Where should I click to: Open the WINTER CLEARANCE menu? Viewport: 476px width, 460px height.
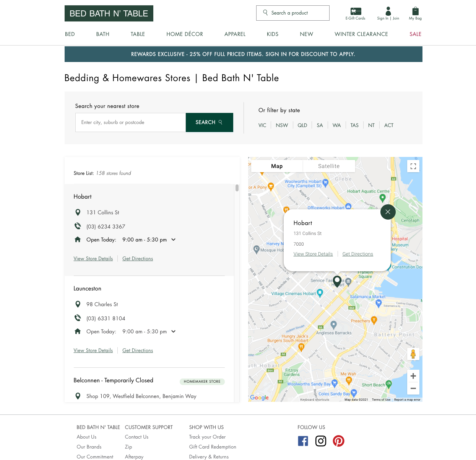click(361, 34)
